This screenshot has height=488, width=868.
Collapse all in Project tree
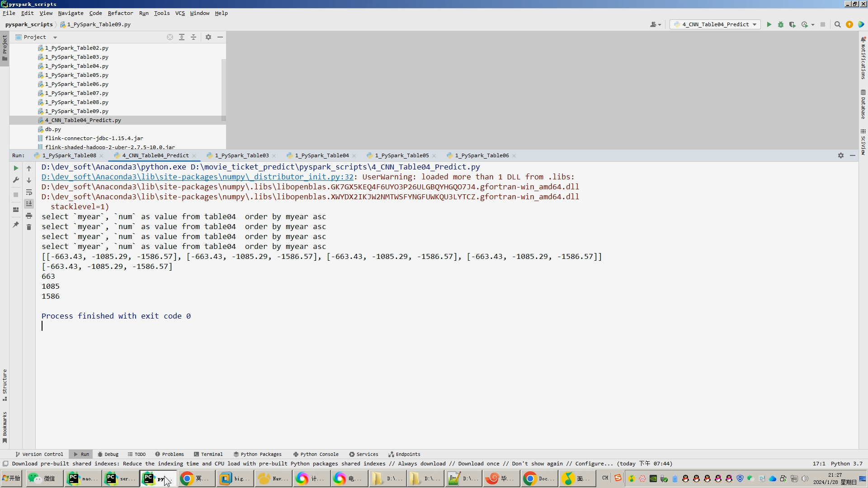193,37
